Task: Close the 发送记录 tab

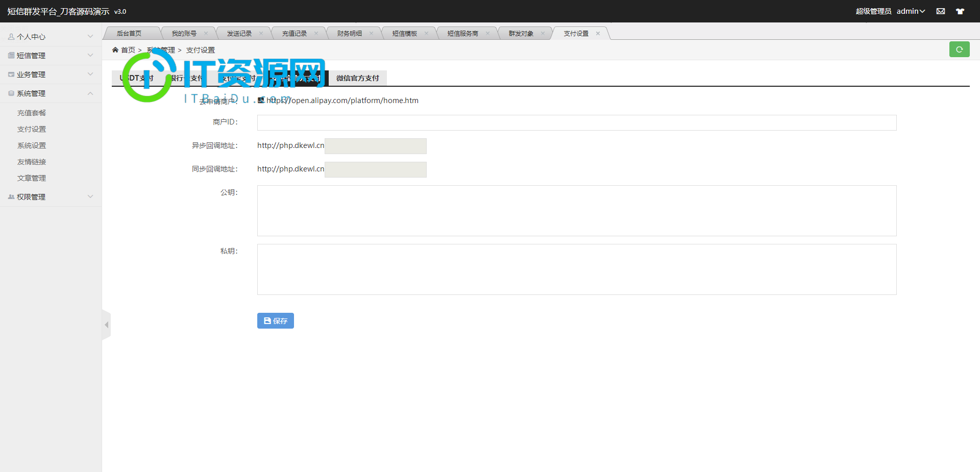Action: 261,33
